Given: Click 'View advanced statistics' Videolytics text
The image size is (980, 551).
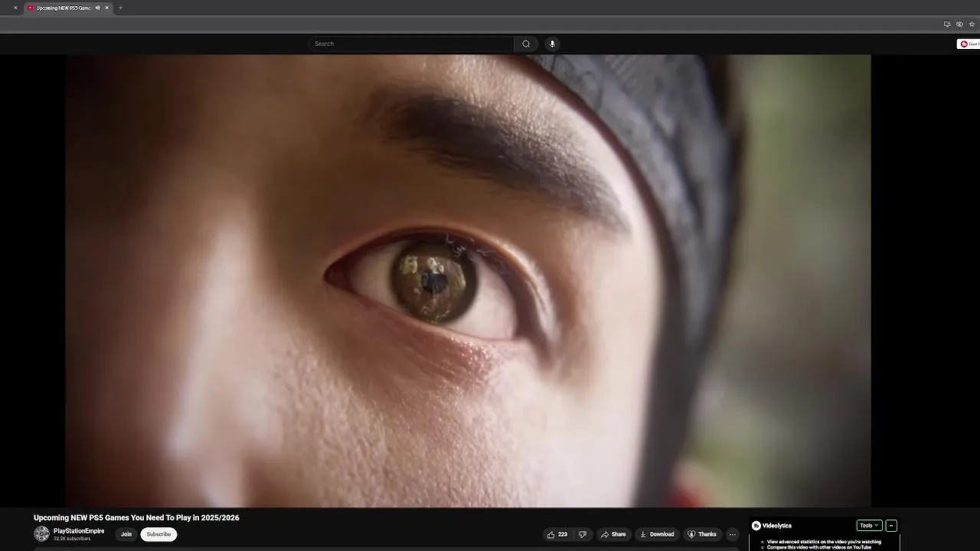Looking at the screenshot, I should click(824, 542).
